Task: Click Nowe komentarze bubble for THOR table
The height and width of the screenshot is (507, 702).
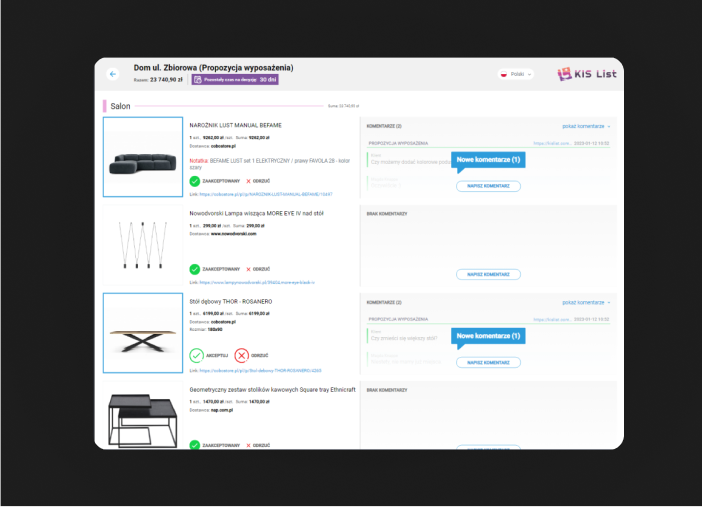Action: click(488, 336)
